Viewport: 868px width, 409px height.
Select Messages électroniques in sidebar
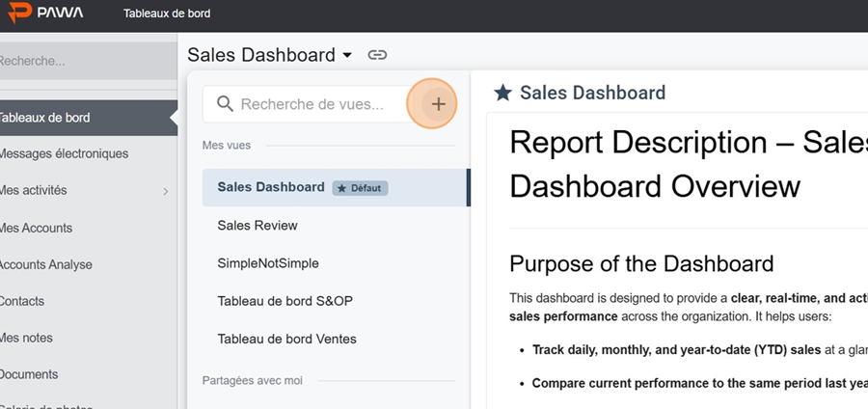(x=64, y=153)
